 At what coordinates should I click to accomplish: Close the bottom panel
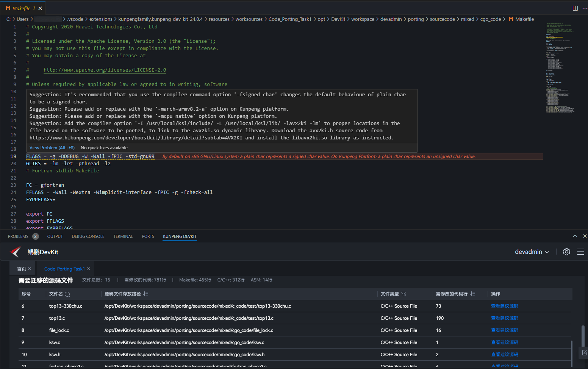(x=585, y=236)
